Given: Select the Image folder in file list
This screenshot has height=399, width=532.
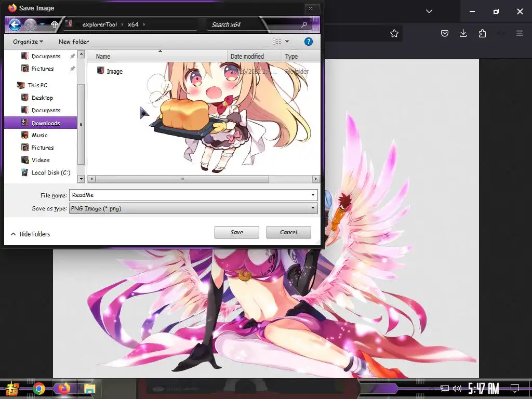Looking at the screenshot, I should pos(114,71).
